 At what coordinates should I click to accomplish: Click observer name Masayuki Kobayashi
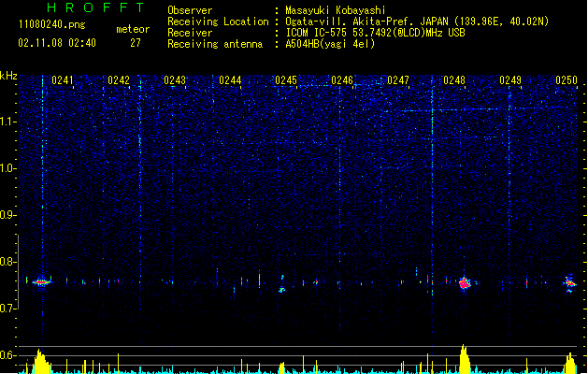click(336, 10)
